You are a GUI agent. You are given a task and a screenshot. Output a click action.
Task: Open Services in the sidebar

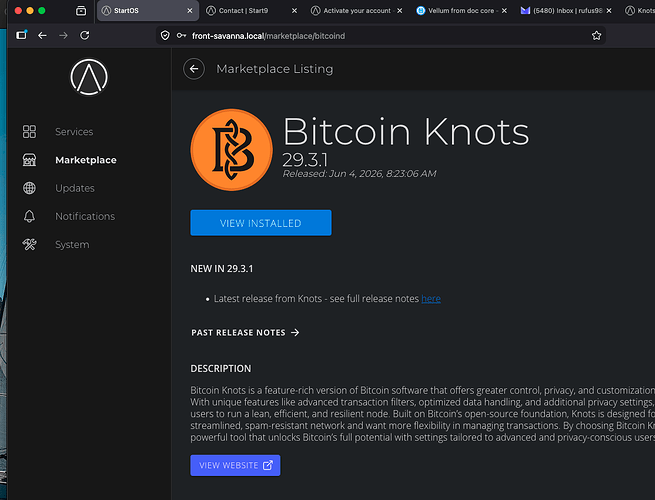[74, 132]
